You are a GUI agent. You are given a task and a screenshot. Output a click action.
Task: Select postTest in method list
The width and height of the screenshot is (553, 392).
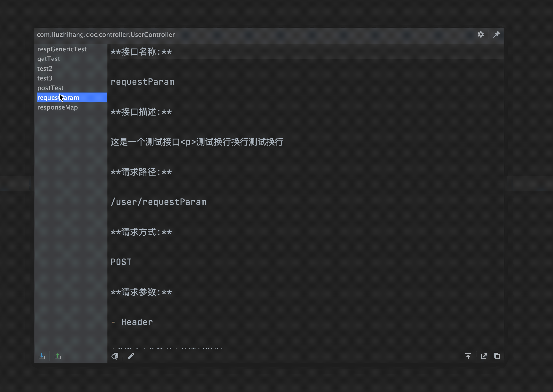tap(50, 88)
